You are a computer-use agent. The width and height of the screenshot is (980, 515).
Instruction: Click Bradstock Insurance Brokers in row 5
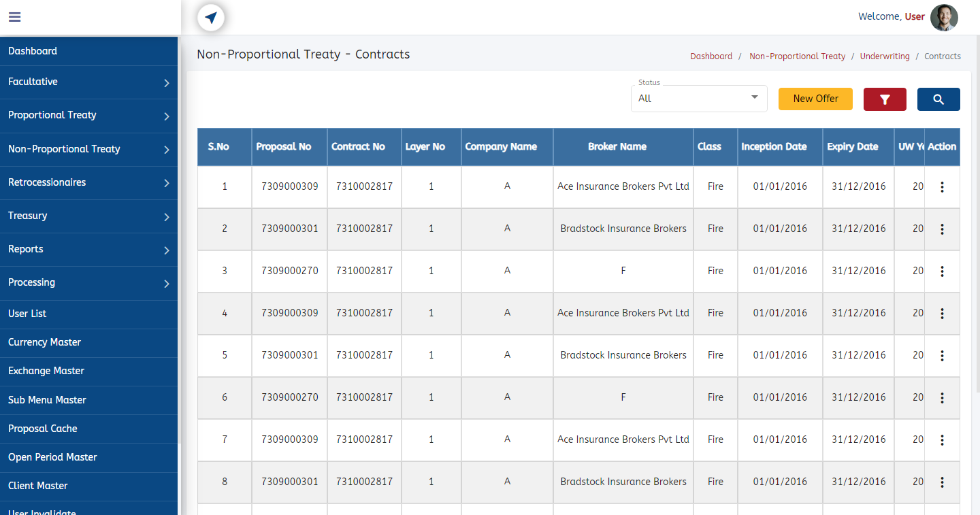[623, 355]
